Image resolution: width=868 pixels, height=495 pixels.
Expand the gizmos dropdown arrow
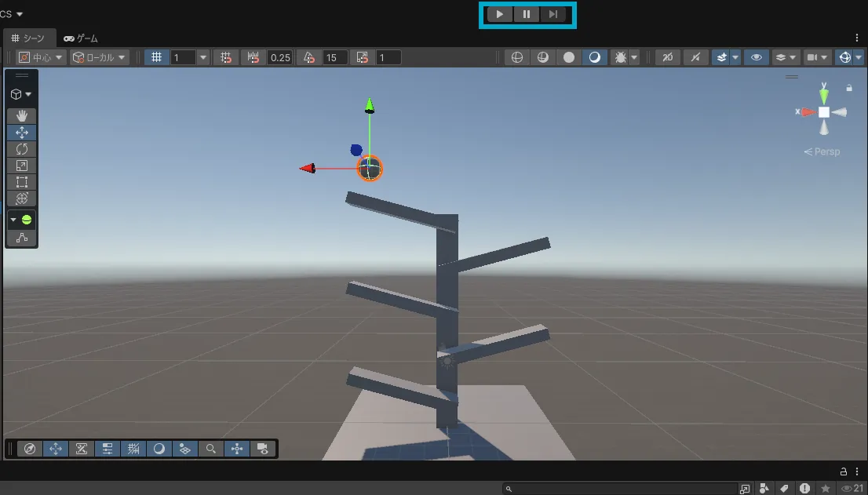[x=857, y=56]
